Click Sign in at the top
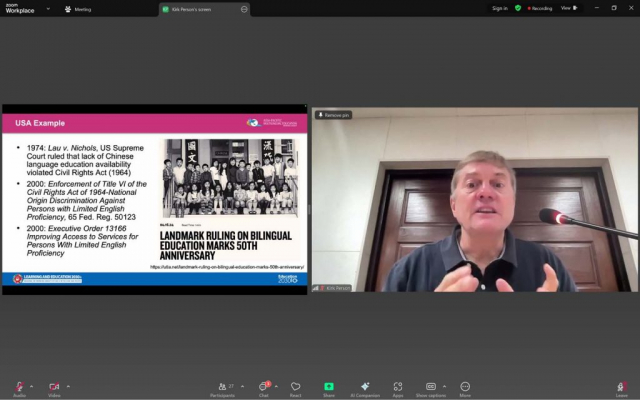This screenshot has width=640, height=400. (x=499, y=8)
